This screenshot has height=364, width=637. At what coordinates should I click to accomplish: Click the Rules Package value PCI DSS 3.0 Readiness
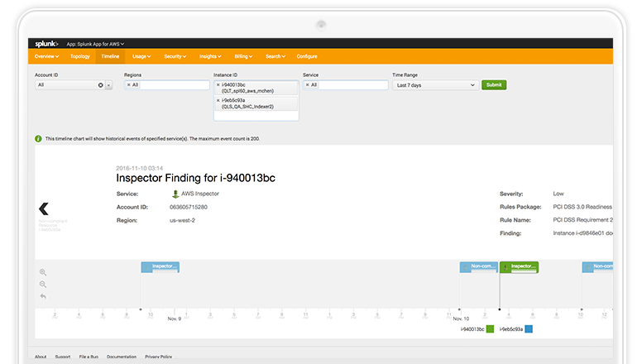point(582,207)
